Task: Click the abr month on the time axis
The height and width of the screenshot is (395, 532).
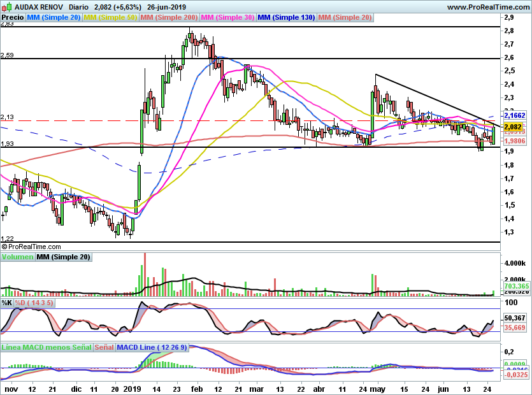Action: pyautogui.click(x=319, y=389)
